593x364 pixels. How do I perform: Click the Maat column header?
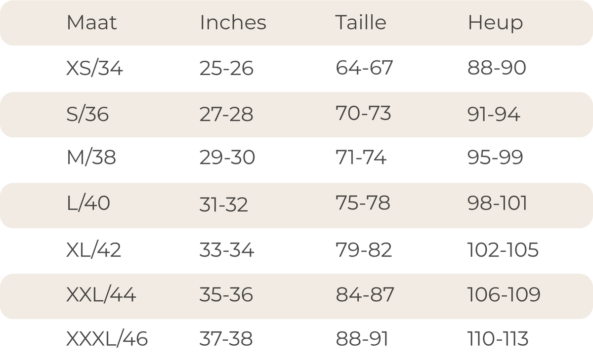tap(91, 23)
